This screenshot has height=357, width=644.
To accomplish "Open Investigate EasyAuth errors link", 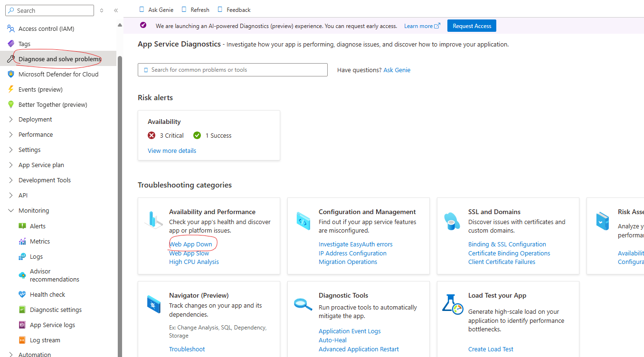I will (x=356, y=244).
